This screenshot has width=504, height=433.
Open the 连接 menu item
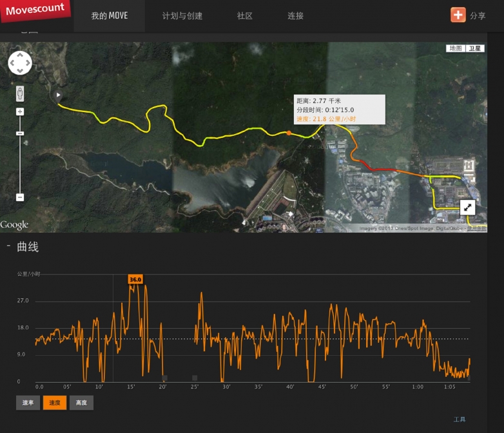pos(295,15)
